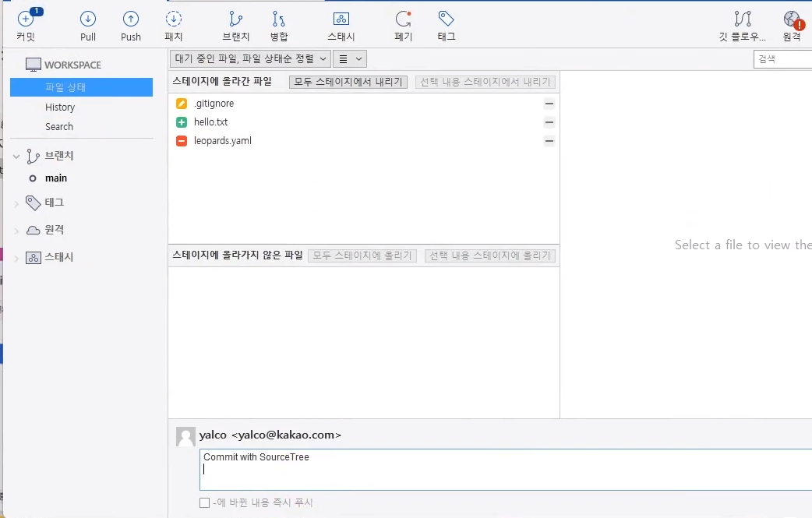Click the 검색 search field
The image size is (812, 518).
(x=782, y=59)
